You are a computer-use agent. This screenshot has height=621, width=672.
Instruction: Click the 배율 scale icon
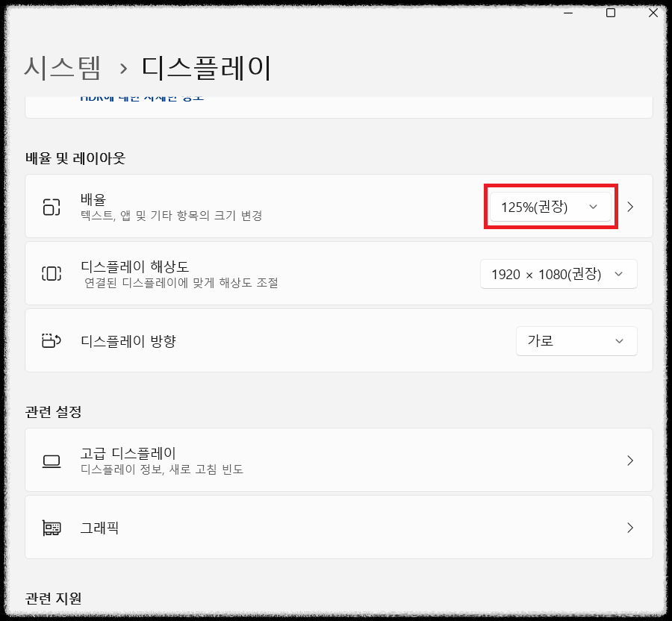point(51,207)
